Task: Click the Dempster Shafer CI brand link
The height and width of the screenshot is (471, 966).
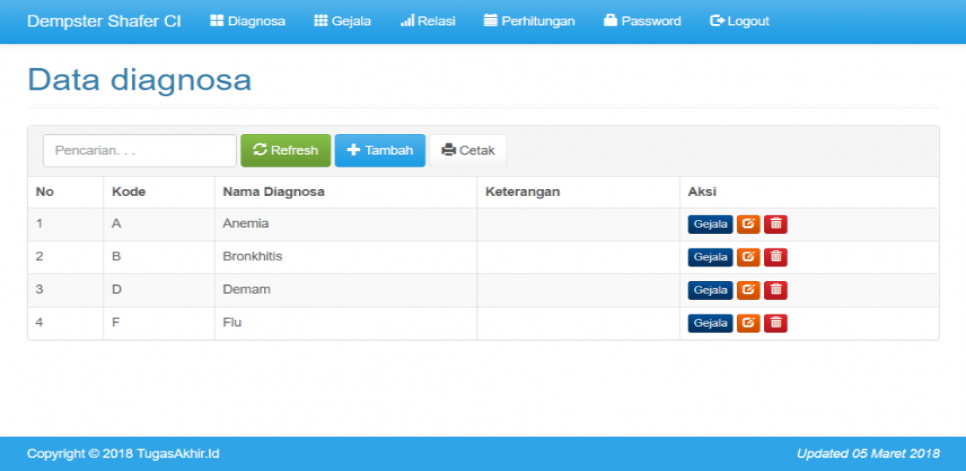Action: tap(104, 21)
